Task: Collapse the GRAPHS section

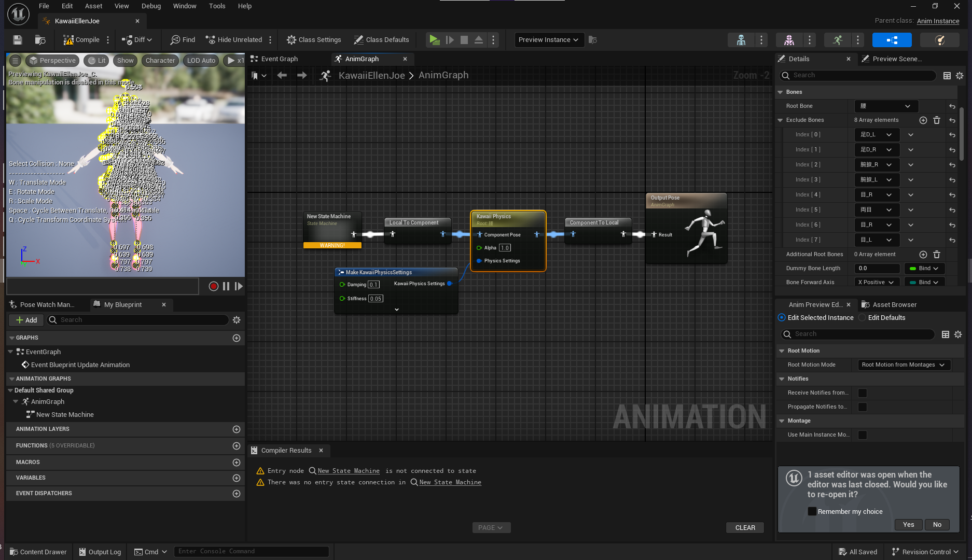Action: (11, 338)
